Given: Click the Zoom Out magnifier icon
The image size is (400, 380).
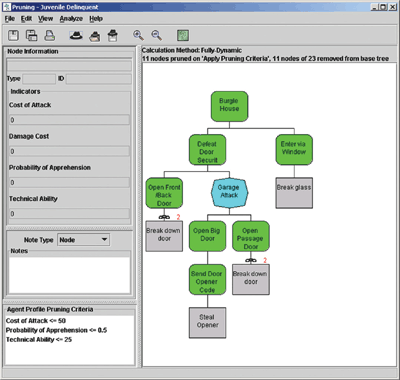Looking at the screenshot, I should 157,35.
